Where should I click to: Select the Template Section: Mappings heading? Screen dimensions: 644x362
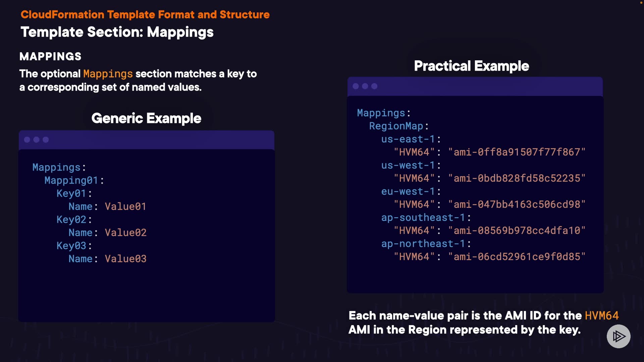click(117, 32)
